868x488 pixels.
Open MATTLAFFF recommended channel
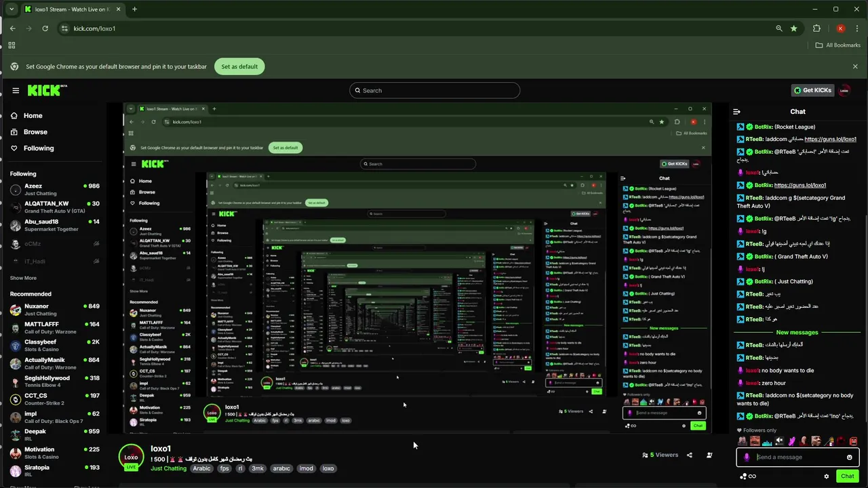tap(54, 327)
